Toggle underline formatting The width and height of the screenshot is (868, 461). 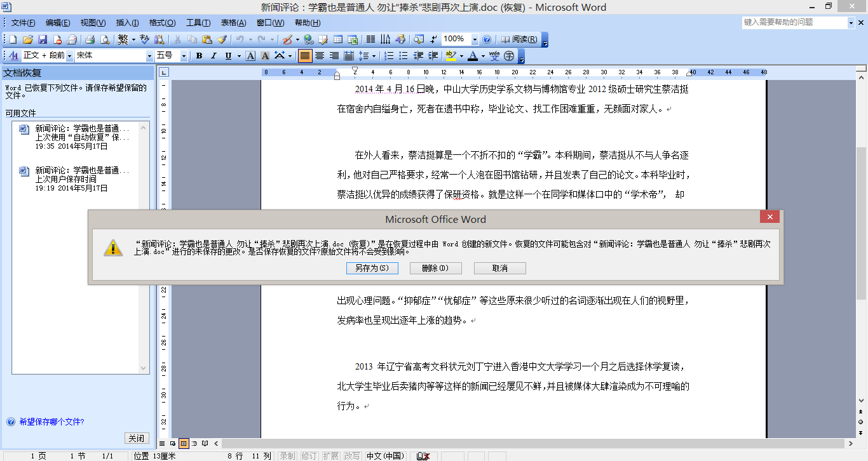228,56
